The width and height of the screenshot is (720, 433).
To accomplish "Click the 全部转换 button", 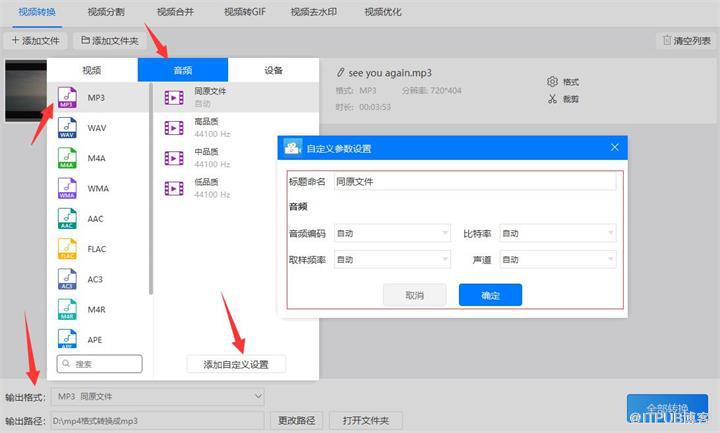I will click(x=667, y=408).
